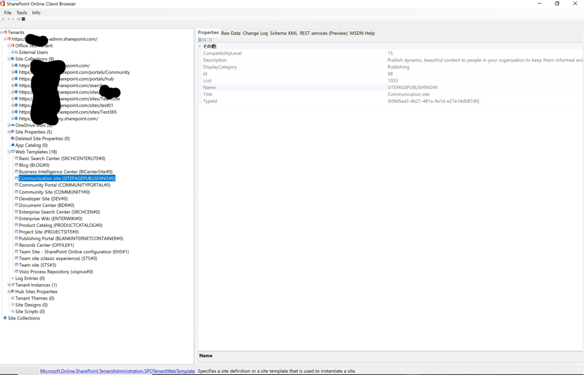Select Project Site (PROJECTSITE#0)
The height and width of the screenshot is (375, 588).
coord(49,232)
